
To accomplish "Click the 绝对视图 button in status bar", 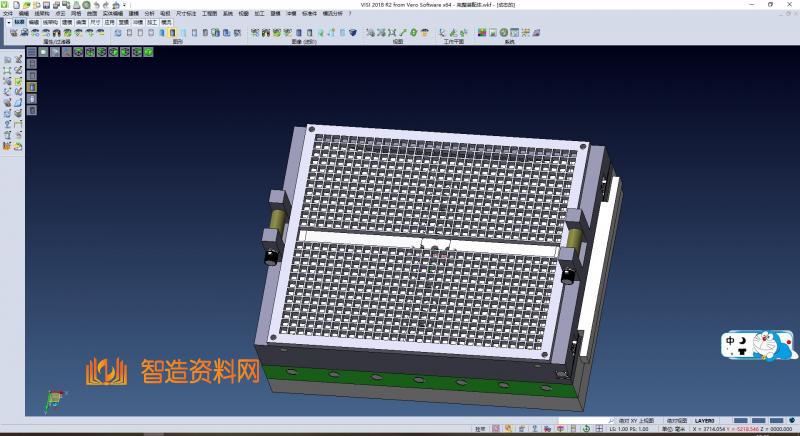I will (x=677, y=421).
